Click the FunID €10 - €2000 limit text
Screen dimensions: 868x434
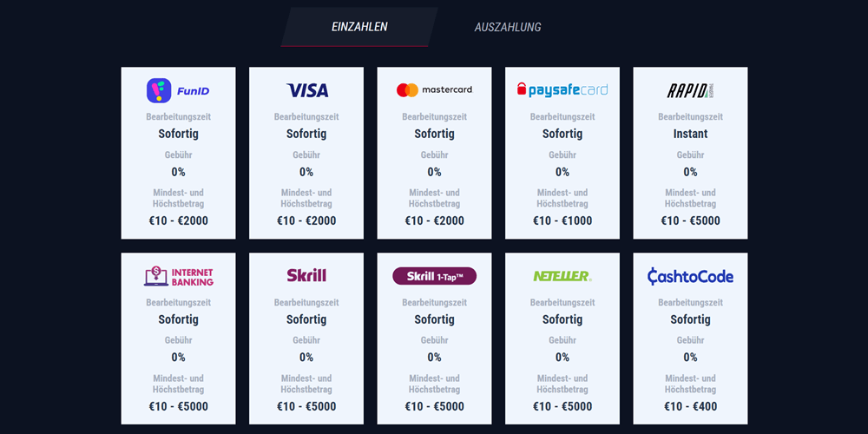(x=178, y=220)
